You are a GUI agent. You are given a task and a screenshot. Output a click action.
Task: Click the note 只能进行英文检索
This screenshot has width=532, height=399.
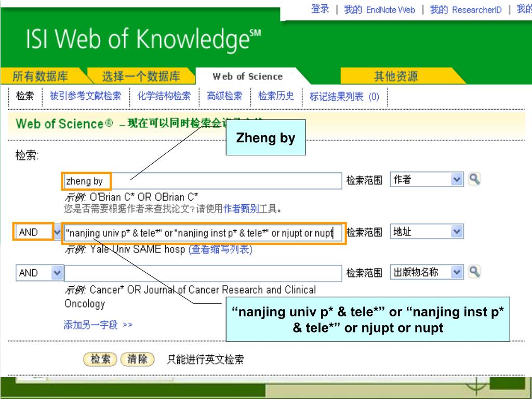point(205,360)
